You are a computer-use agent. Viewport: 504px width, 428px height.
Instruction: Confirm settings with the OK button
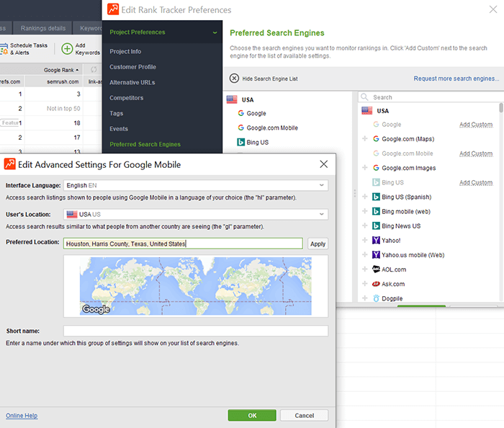pos(252,416)
